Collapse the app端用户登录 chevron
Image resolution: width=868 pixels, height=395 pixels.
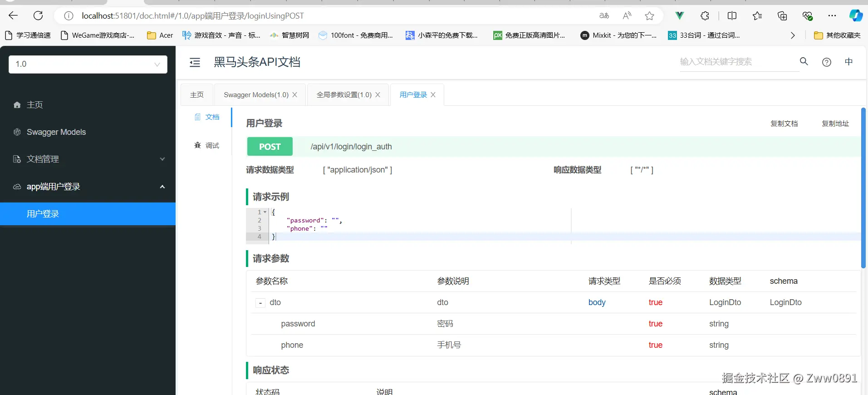click(x=162, y=187)
